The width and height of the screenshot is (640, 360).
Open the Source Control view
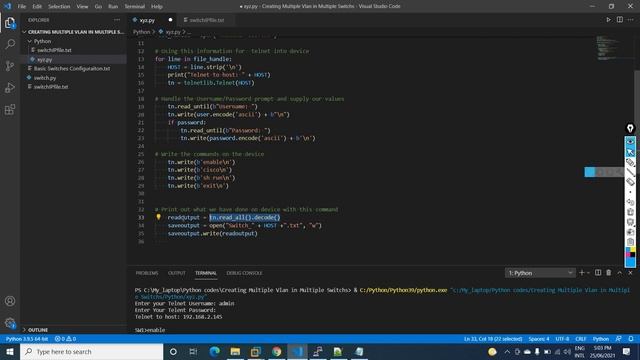point(10,66)
